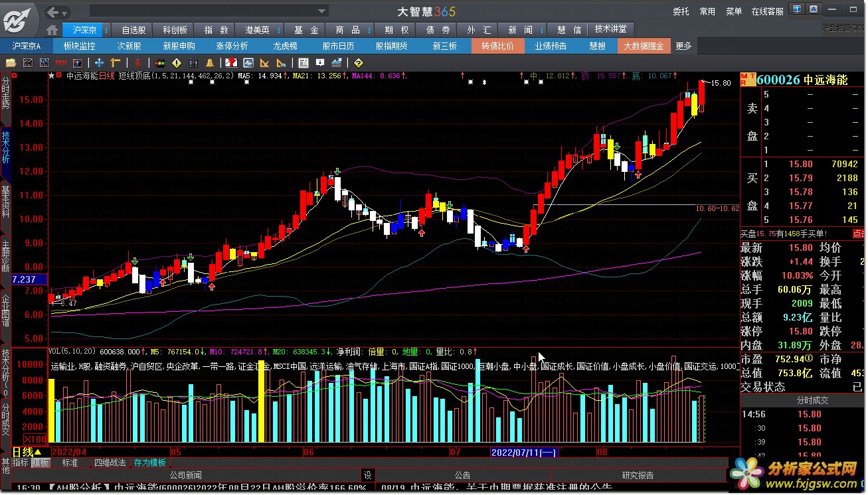868x495 pixels.
Task: Open 在线客服 support
Action: (767, 11)
